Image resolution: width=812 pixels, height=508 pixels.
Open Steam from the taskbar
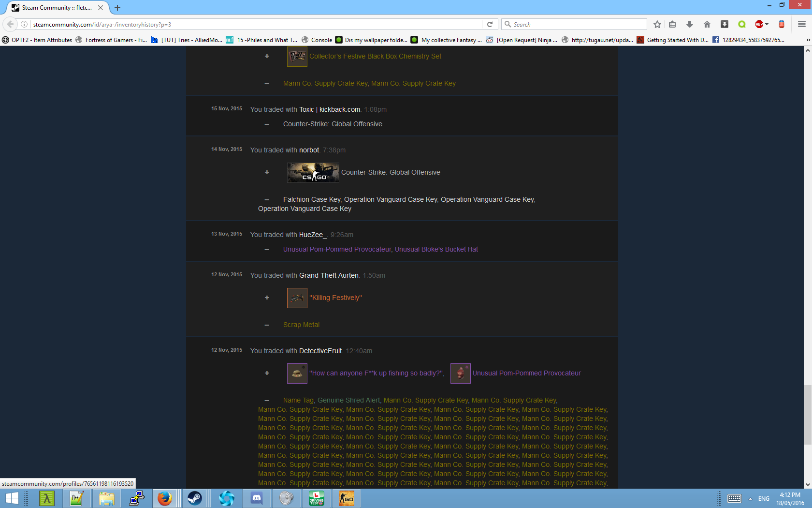(x=195, y=498)
